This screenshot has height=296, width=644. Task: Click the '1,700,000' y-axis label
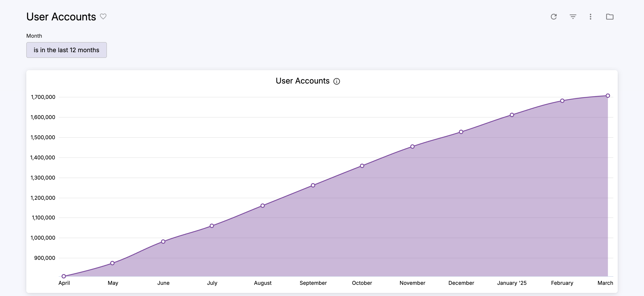tap(43, 97)
